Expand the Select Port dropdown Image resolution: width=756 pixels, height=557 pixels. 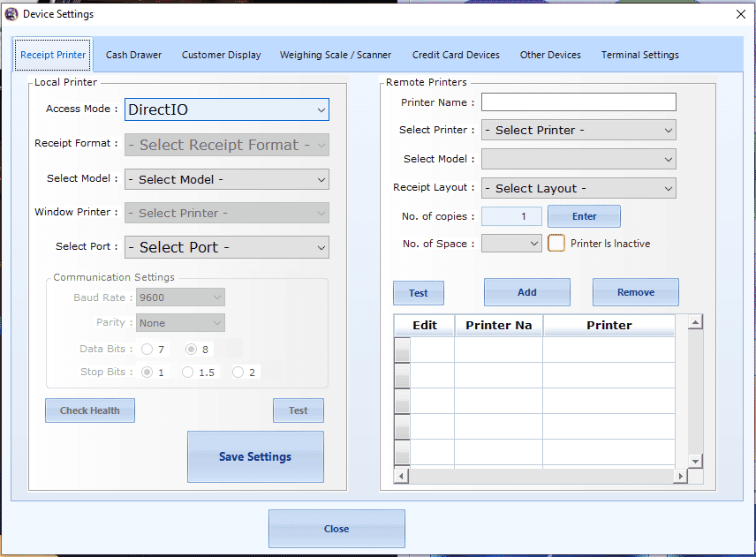[227, 247]
